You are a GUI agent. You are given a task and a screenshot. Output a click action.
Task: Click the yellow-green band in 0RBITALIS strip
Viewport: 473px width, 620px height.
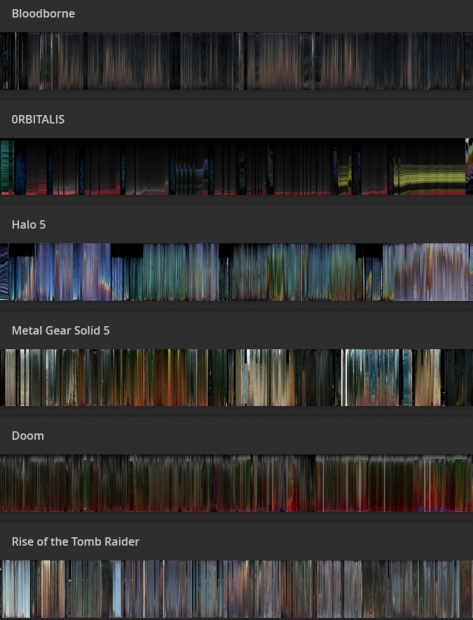pyautogui.click(x=431, y=178)
